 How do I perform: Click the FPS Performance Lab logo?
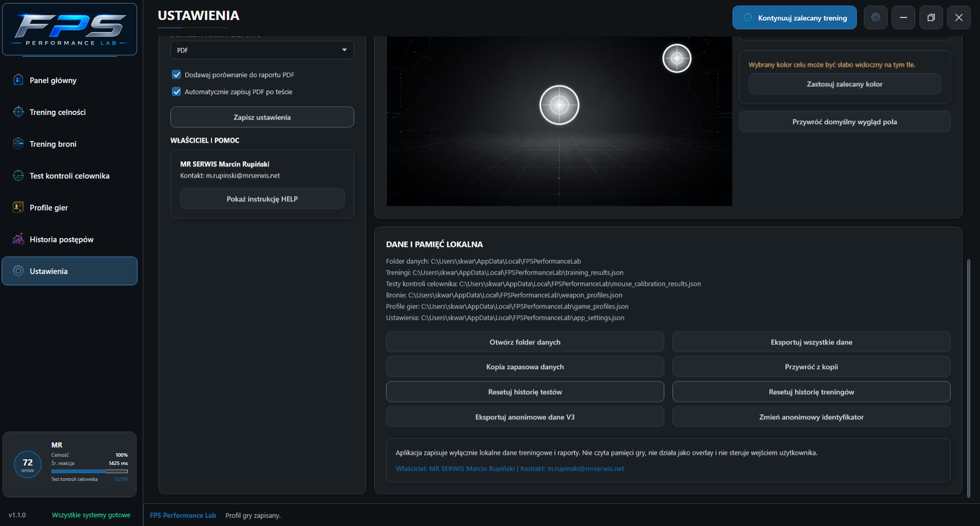tap(70, 29)
